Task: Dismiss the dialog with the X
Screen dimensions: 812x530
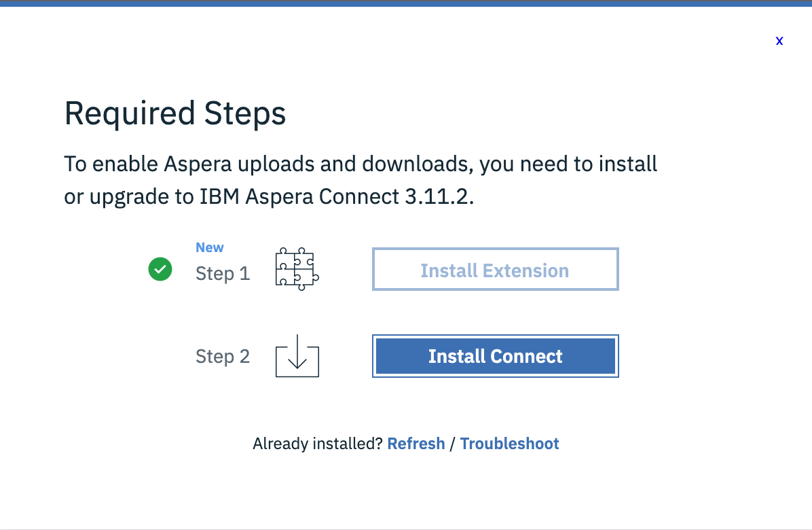Action: [779, 41]
